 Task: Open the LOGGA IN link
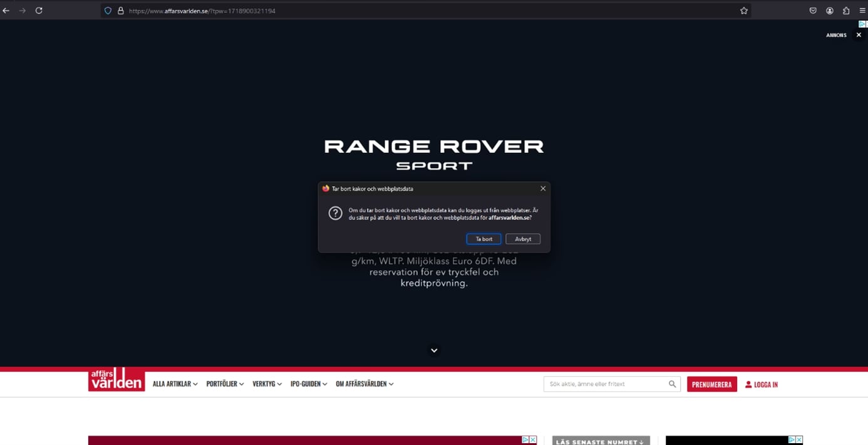[x=762, y=384]
